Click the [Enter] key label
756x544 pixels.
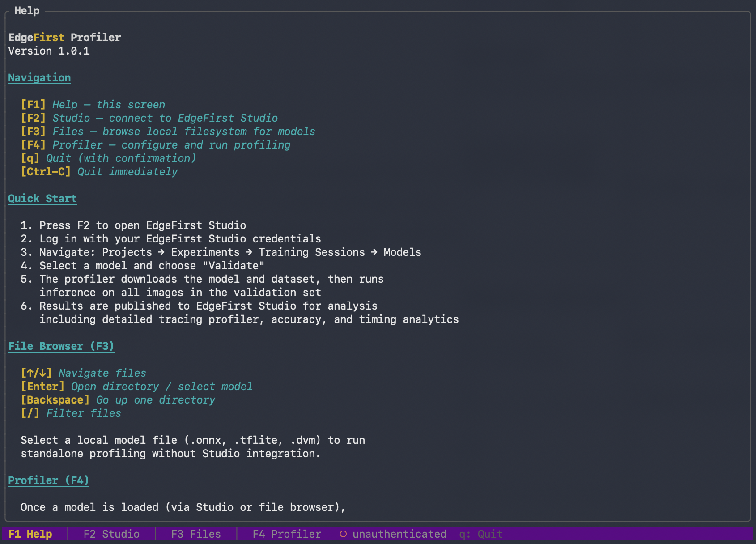(x=43, y=387)
